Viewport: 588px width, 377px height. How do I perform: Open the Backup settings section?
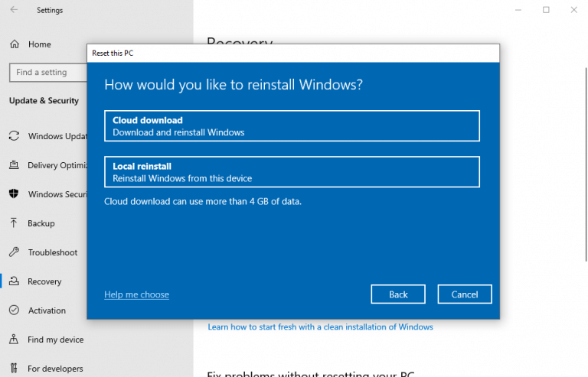click(41, 223)
